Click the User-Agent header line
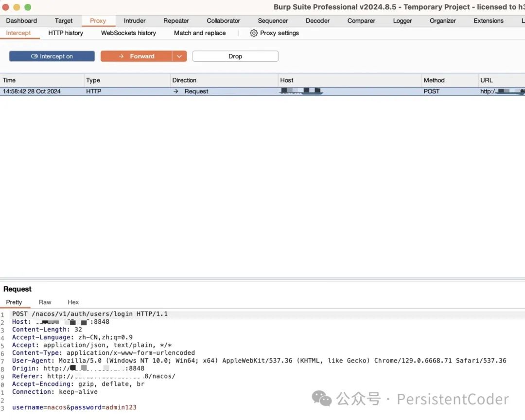The width and height of the screenshot is (525, 420). click(x=259, y=360)
